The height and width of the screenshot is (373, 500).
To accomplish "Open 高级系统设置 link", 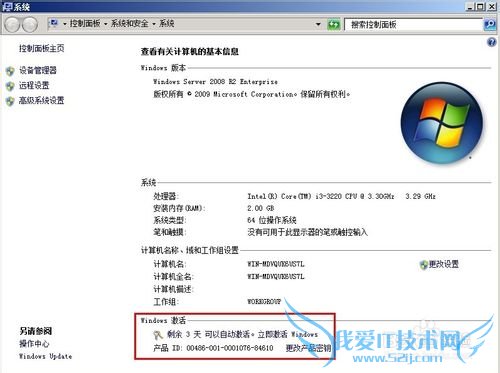I will click(41, 100).
